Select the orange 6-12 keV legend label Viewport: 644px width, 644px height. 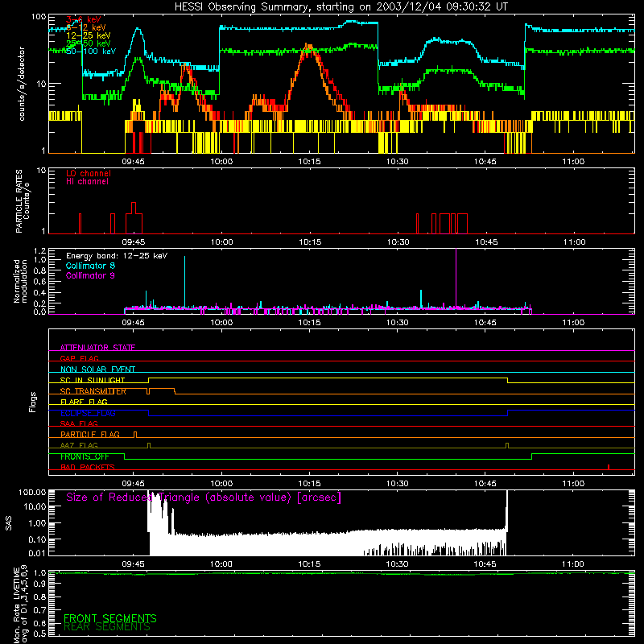coord(86,27)
